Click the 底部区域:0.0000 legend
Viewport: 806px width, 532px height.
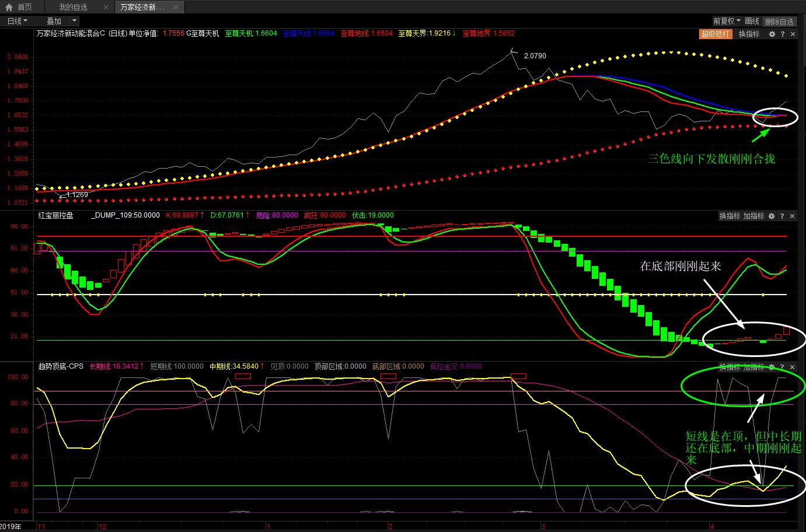tap(399, 366)
